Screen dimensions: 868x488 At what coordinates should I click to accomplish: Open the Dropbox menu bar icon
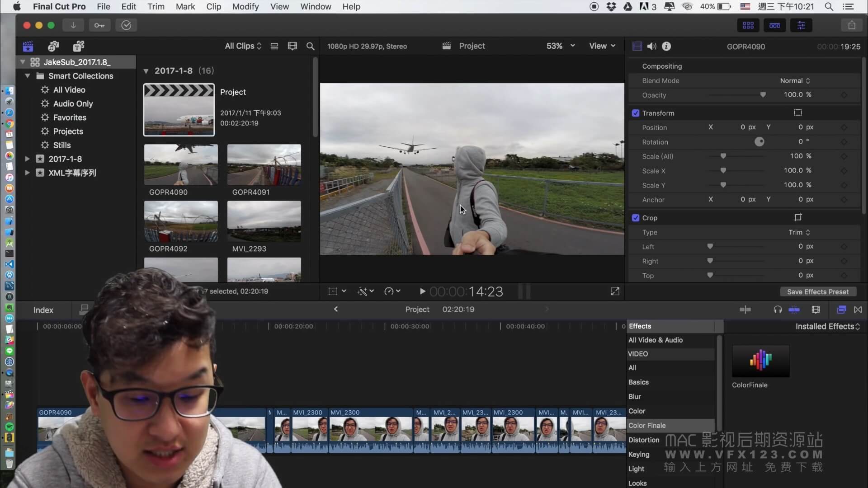pos(611,6)
